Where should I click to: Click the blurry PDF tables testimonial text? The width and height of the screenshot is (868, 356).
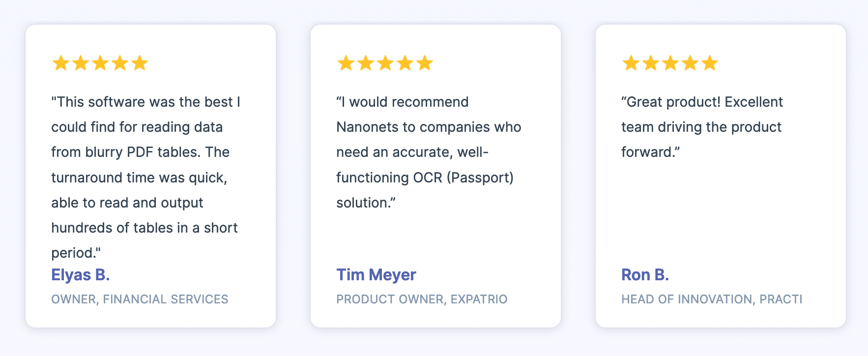(145, 177)
